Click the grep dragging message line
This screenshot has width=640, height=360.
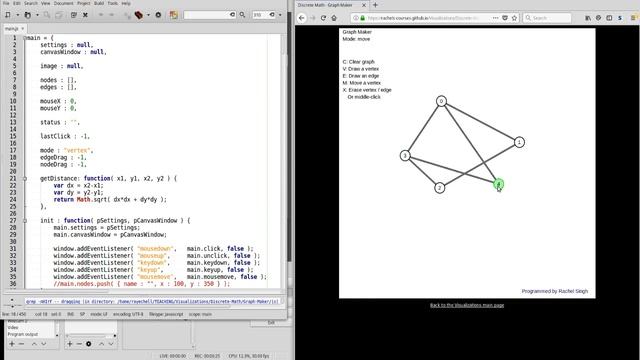(x=152, y=302)
